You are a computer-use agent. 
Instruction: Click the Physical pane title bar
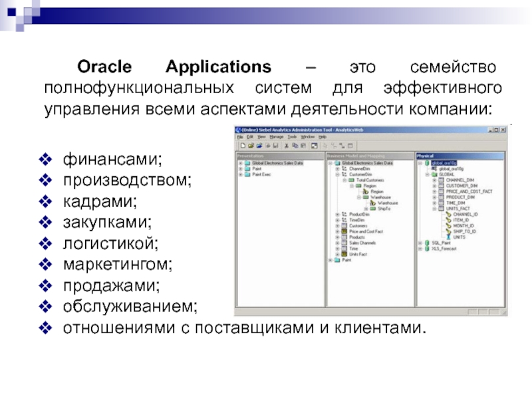[x=460, y=156]
